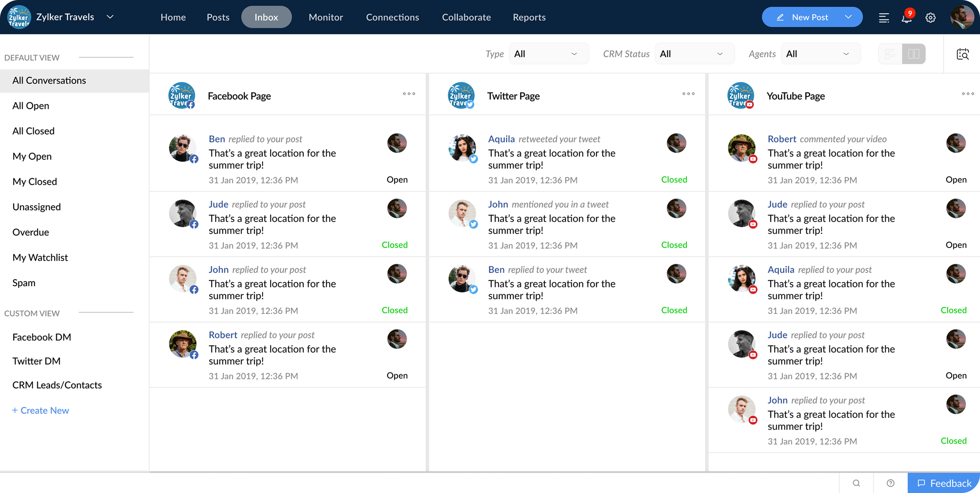Open the New Post dropdown arrow
The height and width of the screenshot is (493, 980).
[x=848, y=17]
